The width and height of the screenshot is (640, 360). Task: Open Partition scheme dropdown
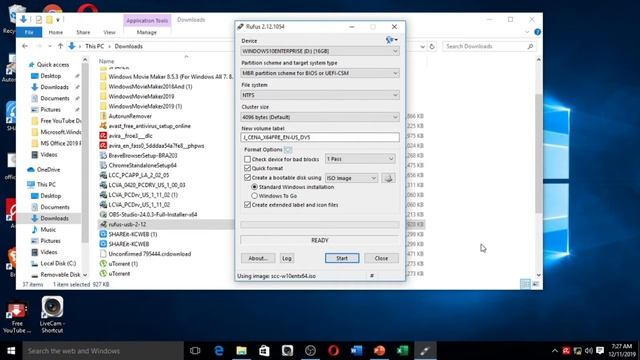[x=320, y=73]
